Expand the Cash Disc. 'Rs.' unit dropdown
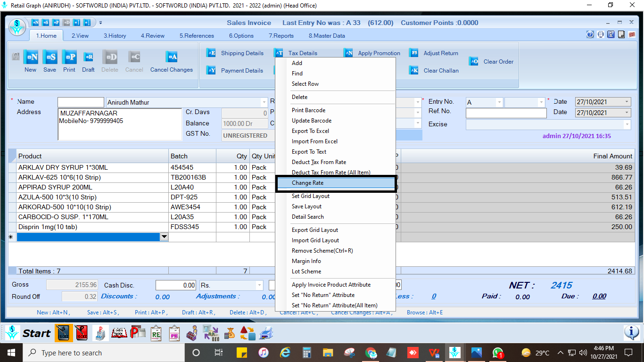Screen dimensions: 644x362 click(x=259, y=285)
